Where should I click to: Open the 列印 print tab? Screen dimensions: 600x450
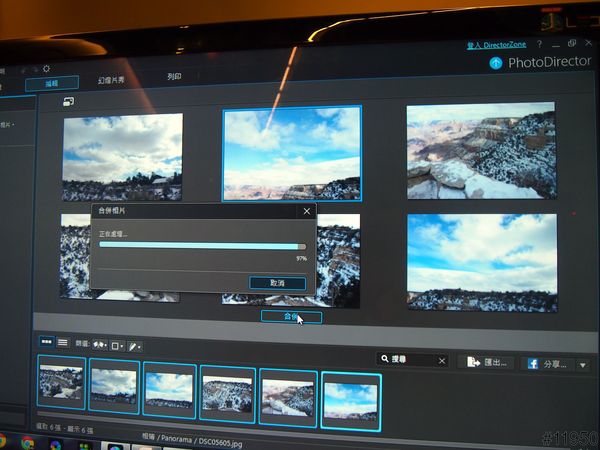(176, 77)
